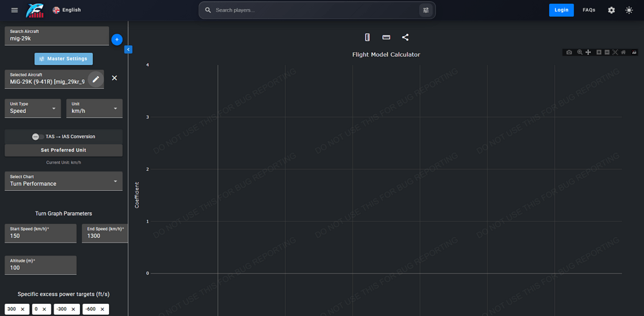Click the Plotly logo icon in chart modebar
This screenshot has height=316, width=644.
click(x=634, y=52)
